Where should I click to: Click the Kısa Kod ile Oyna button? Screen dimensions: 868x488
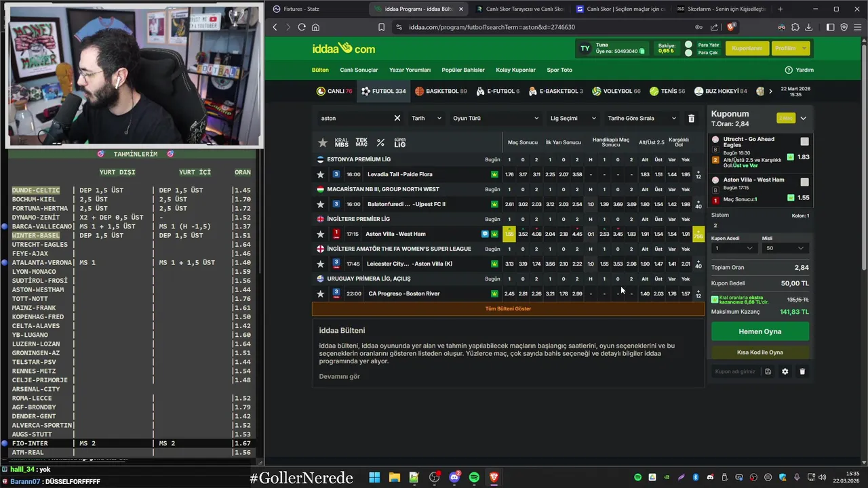pyautogui.click(x=759, y=352)
